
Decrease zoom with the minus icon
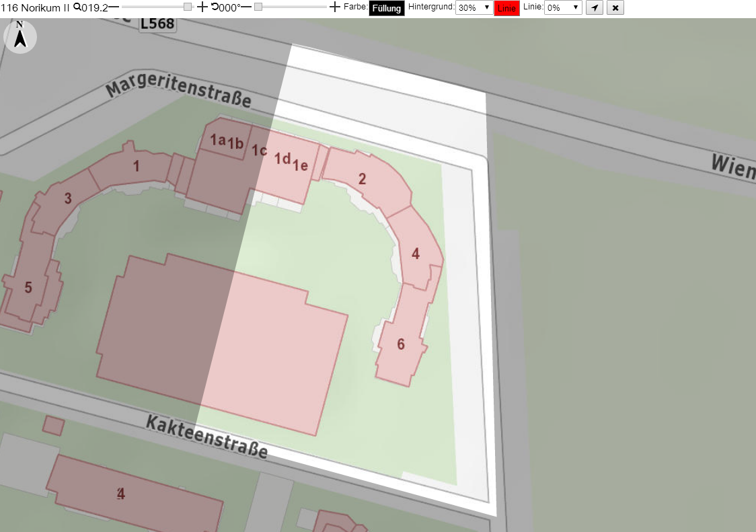(114, 7)
